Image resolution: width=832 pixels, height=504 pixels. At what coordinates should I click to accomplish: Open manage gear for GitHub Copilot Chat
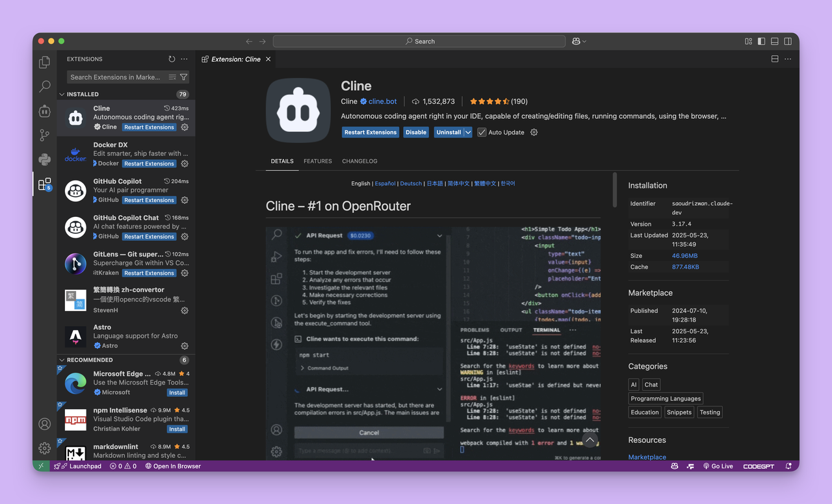pyautogui.click(x=185, y=236)
